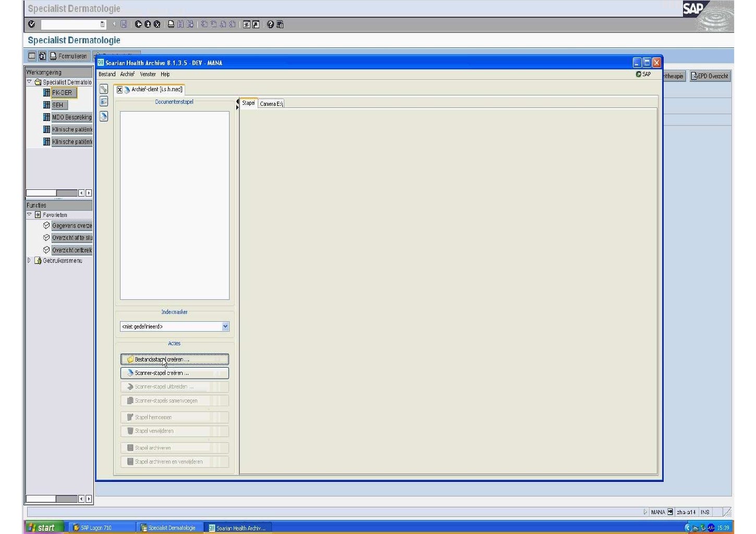Click the SAP Back arrow icon
The width and height of the screenshot is (756, 534).
139,24
